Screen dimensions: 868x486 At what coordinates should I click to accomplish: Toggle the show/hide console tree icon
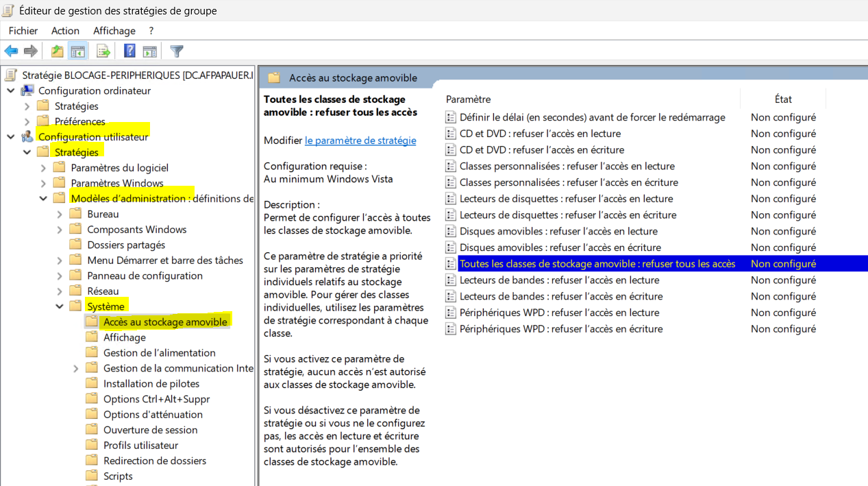coord(78,51)
